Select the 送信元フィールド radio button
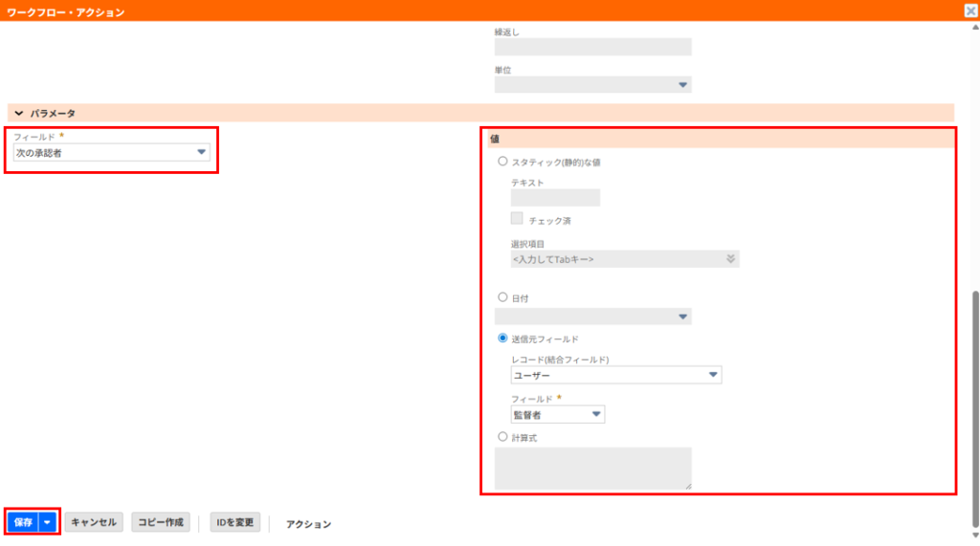 tap(503, 339)
